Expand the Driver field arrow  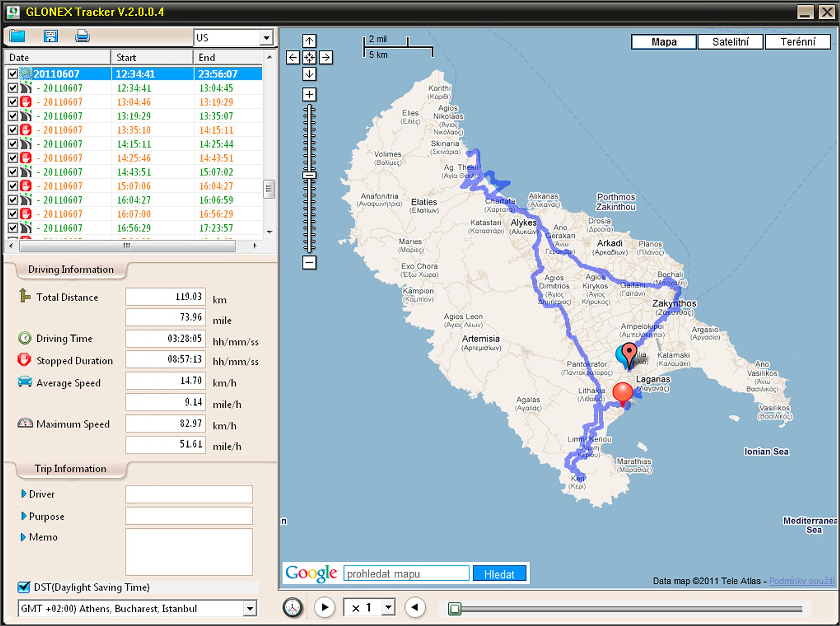(x=23, y=494)
